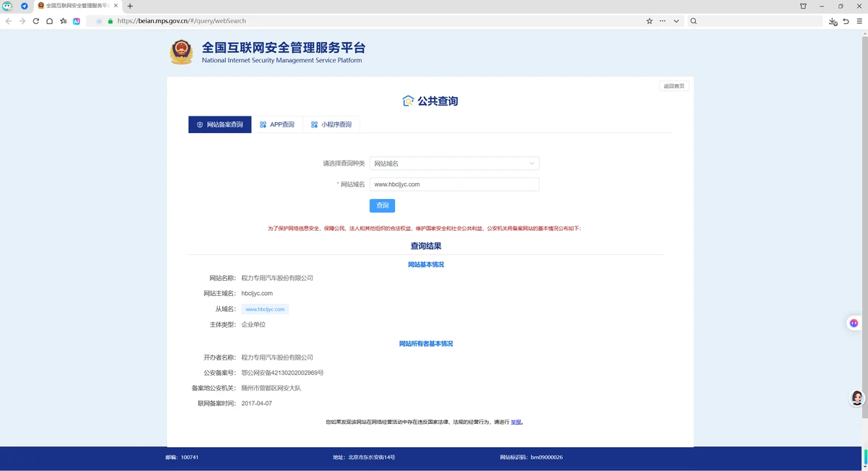
Task: Select the 网站备案查询 tab
Action: [x=220, y=124]
